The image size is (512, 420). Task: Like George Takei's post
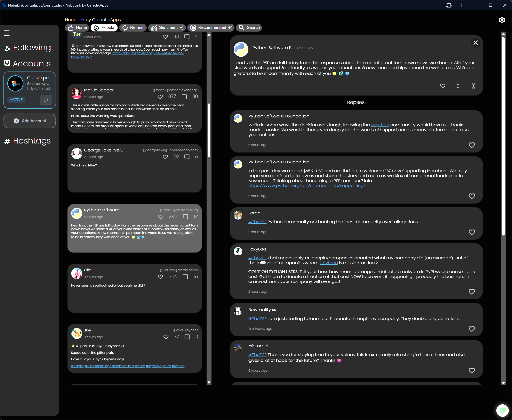click(x=165, y=157)
